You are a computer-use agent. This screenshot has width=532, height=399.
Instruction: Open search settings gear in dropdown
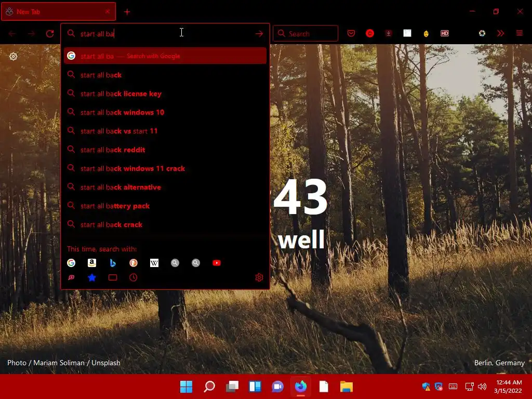(x=259, y=277)
